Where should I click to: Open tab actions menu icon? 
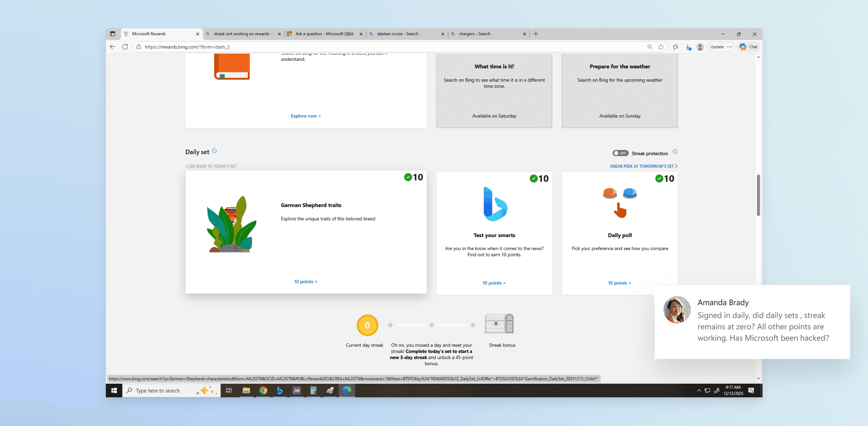point(113,34)
